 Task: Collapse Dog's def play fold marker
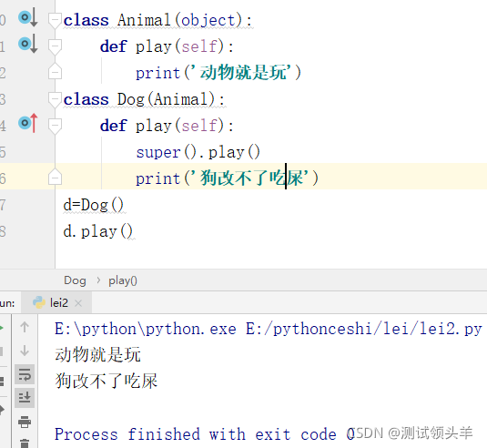coord(55,127)
